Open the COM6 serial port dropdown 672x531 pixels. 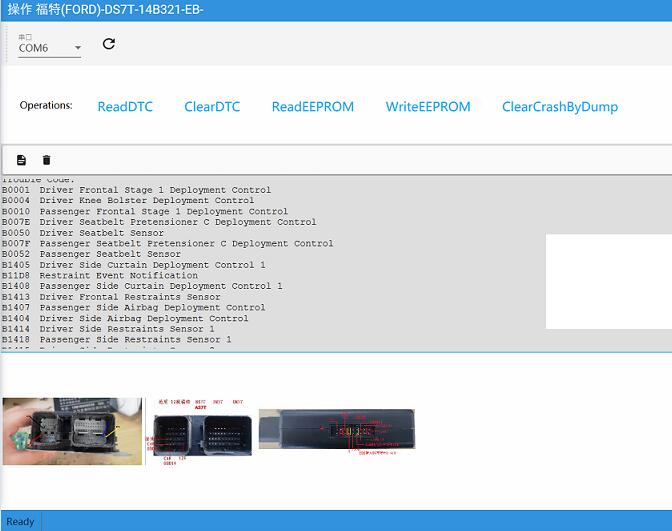point(49,48)
